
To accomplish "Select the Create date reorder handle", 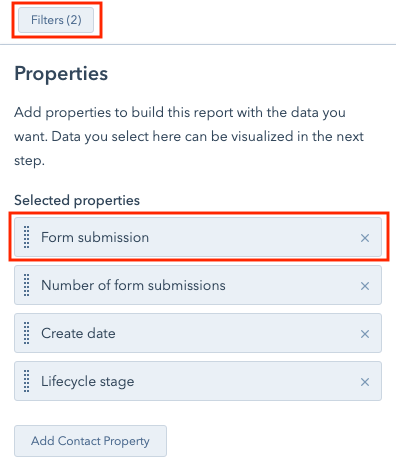I will (26, 333).
